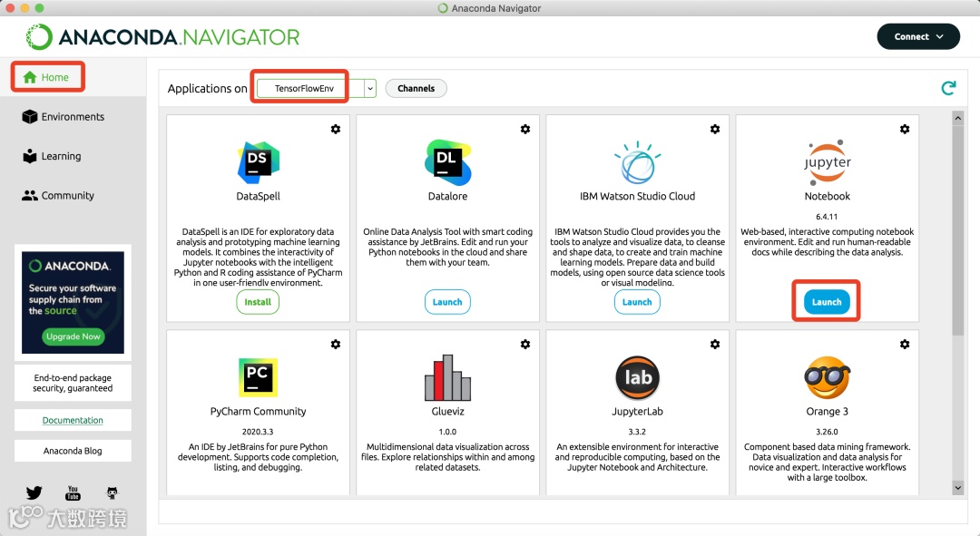Click the Orange 3 sunglasses logo
The width and height of the screenshot is (980, 536).
tap(827, 377)
